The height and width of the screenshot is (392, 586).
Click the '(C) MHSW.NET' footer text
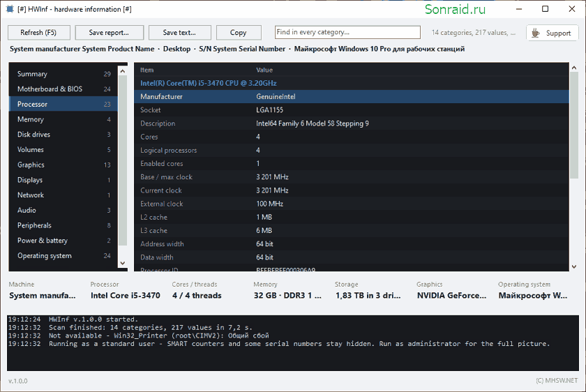(x=557, y=380)
